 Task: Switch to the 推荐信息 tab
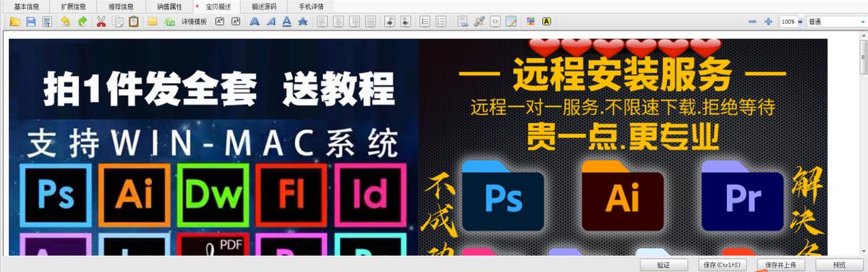122,7
